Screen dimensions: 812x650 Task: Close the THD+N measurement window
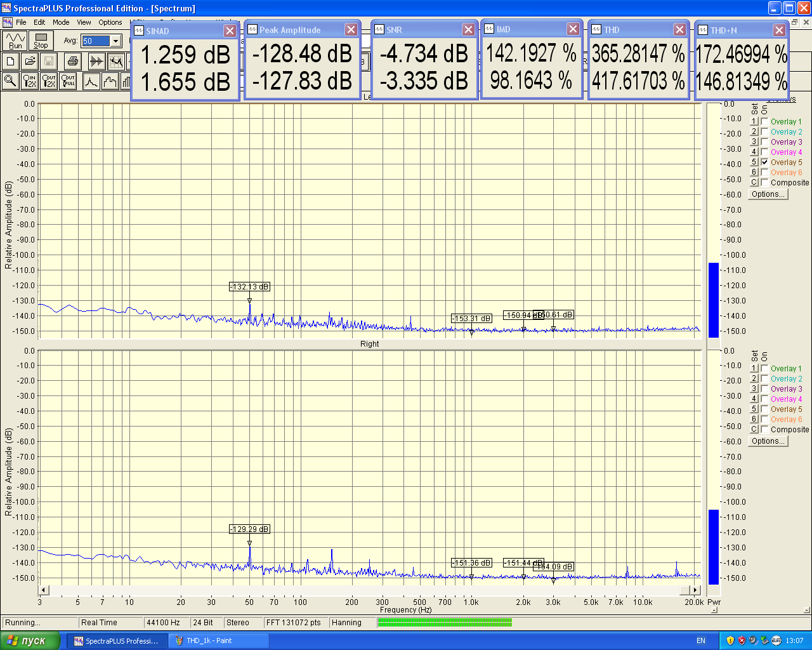(779, 30)
